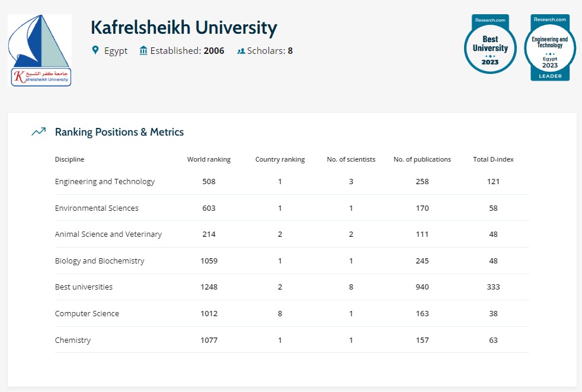Click the trending arrow icon beside Ranking Positions
The image size is (582, 392).
pyautogui.click(x=39, y=132)
